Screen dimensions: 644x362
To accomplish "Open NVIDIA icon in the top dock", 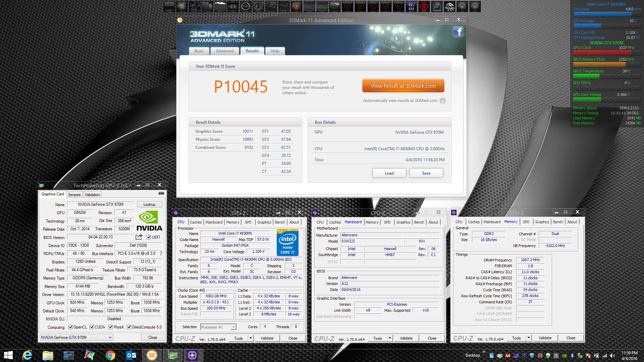I will pos(335,6).
